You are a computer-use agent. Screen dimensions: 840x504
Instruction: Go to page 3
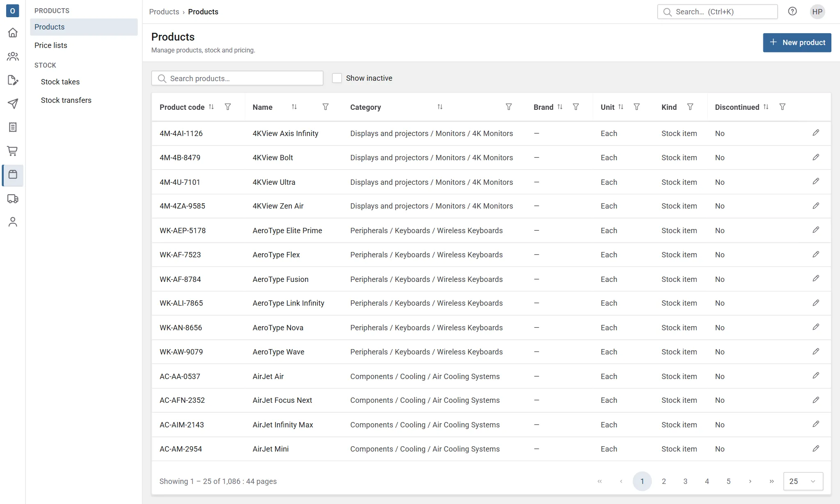pos(685,481)
